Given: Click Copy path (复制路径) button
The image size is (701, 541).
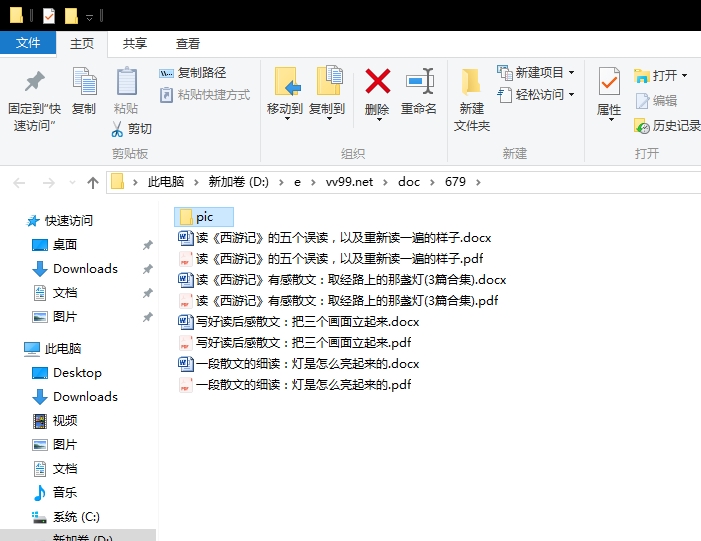Looking at the screenshot, I should coord(193,72).
